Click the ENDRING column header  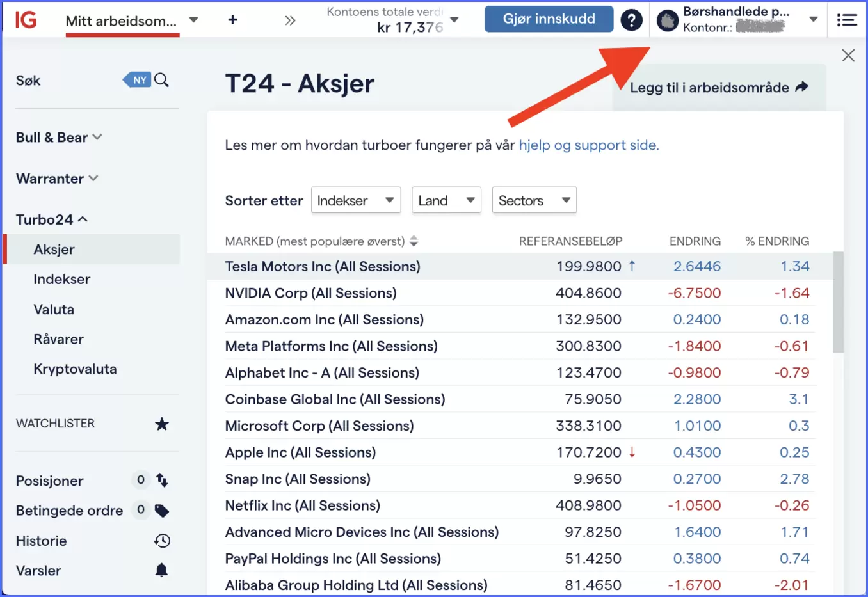click(695, 241)
